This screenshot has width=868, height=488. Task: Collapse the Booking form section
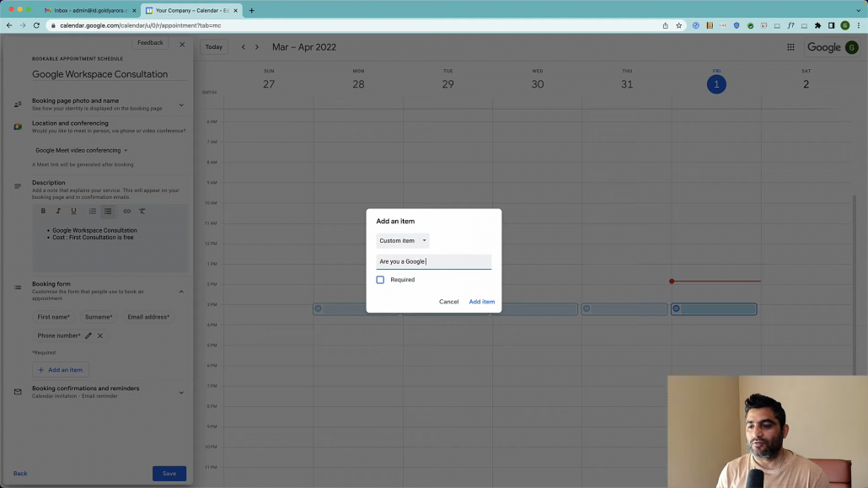coord(181,292)
